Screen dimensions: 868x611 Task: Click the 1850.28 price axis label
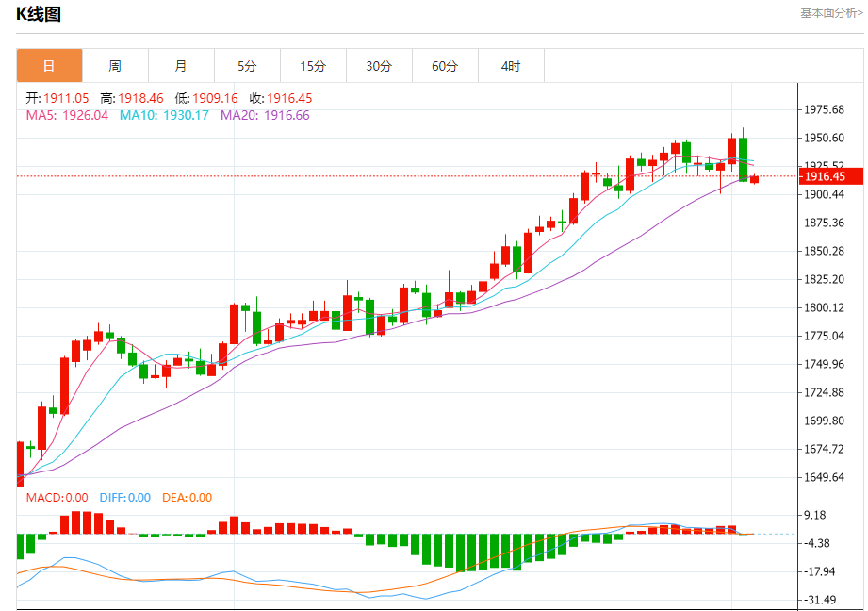[x=824, y=251]
